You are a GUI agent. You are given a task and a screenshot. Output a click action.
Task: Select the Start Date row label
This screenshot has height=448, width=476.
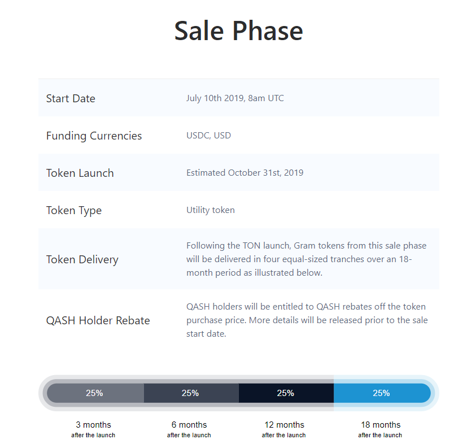tap(71, 98)
